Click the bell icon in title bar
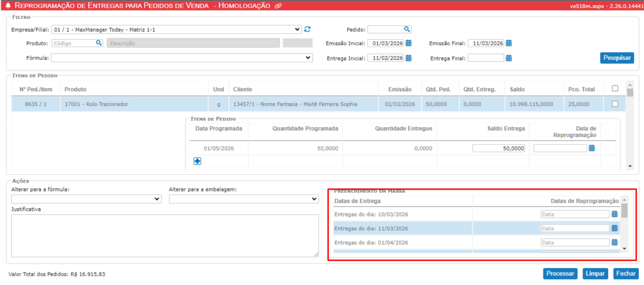Viewport: 644px width, 285px height. 8,6
